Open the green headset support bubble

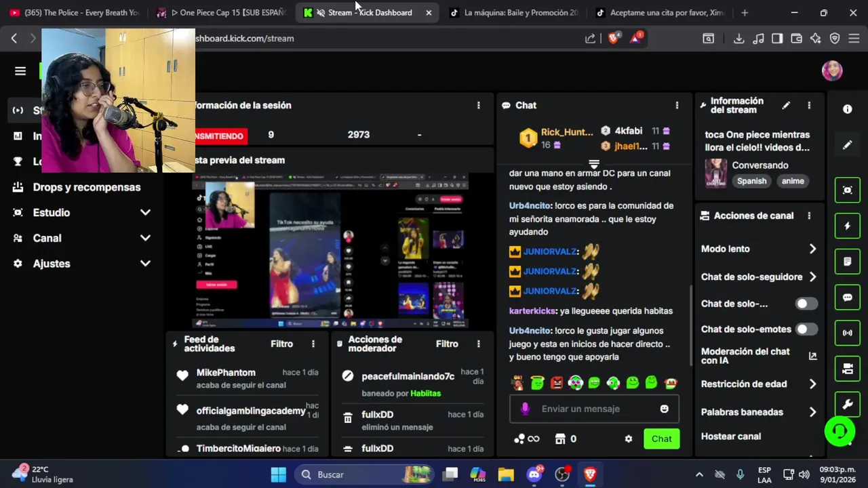point(840,431)
